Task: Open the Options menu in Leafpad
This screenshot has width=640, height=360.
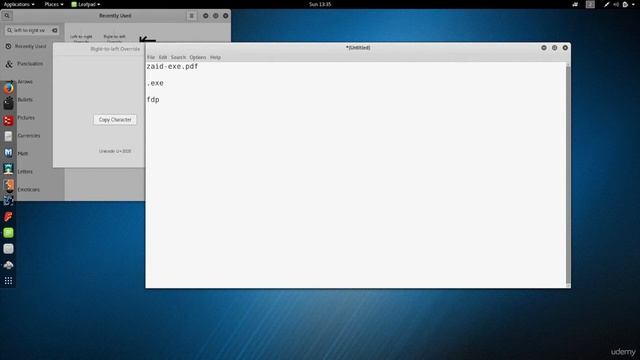Action: pos(198,58)
